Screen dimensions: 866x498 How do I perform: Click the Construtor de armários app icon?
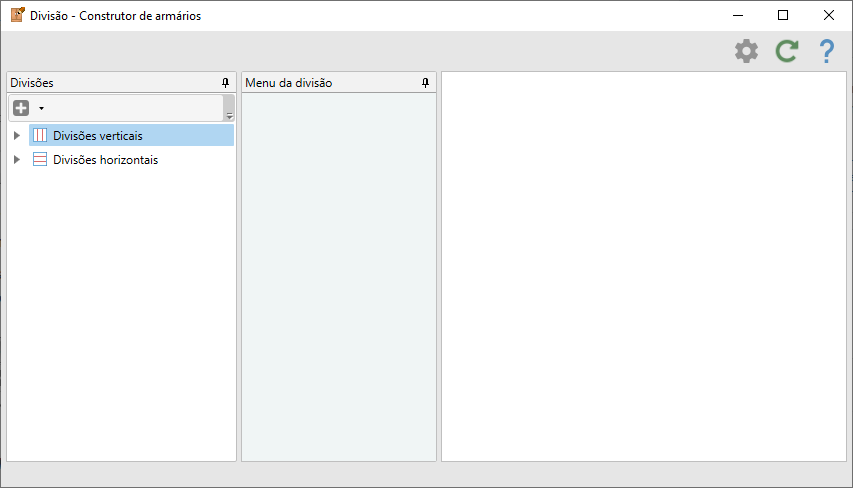[x=18, y=15]
